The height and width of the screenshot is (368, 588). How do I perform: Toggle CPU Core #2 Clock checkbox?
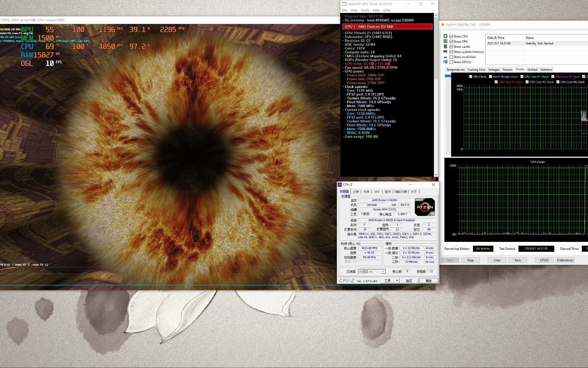click(553, 77)
